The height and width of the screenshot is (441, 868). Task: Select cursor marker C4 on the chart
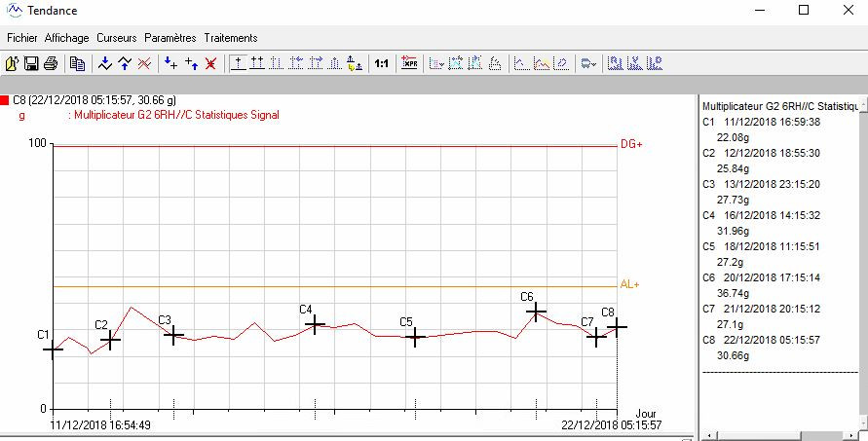click(x=315, y=324)
